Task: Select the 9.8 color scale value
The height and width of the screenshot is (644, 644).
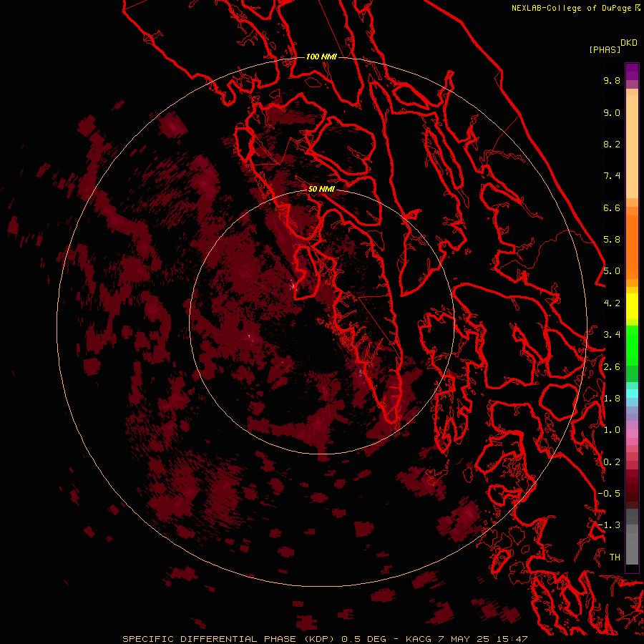Action: (612, 81)
